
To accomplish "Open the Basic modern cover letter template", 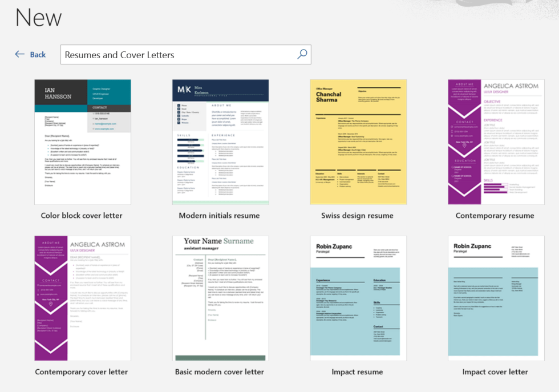I will (220, 297).
